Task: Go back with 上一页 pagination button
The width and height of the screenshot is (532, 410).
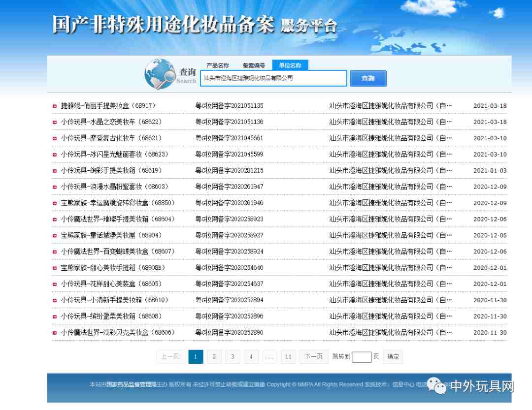Action: tap(170, 357)
